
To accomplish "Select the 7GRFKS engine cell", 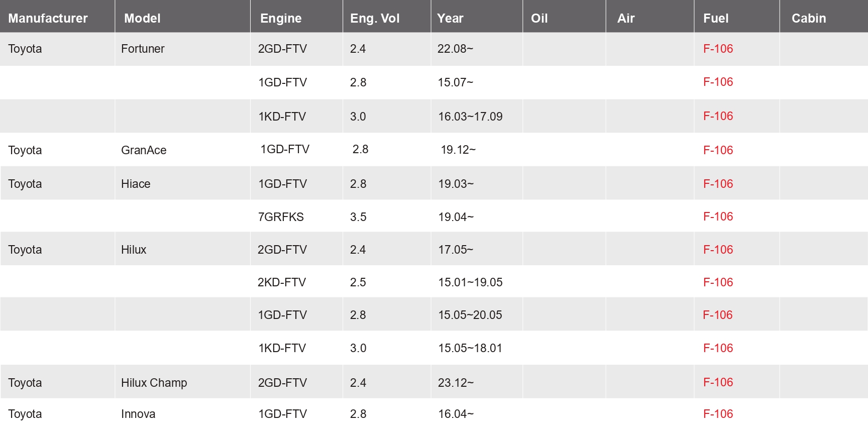I will coord(281,217).
